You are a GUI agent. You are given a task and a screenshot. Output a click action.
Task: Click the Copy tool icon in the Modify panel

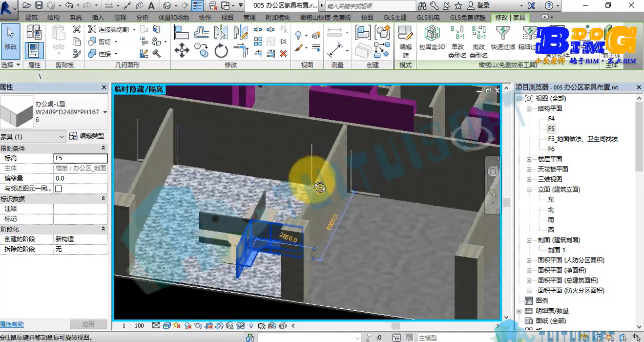201,49
